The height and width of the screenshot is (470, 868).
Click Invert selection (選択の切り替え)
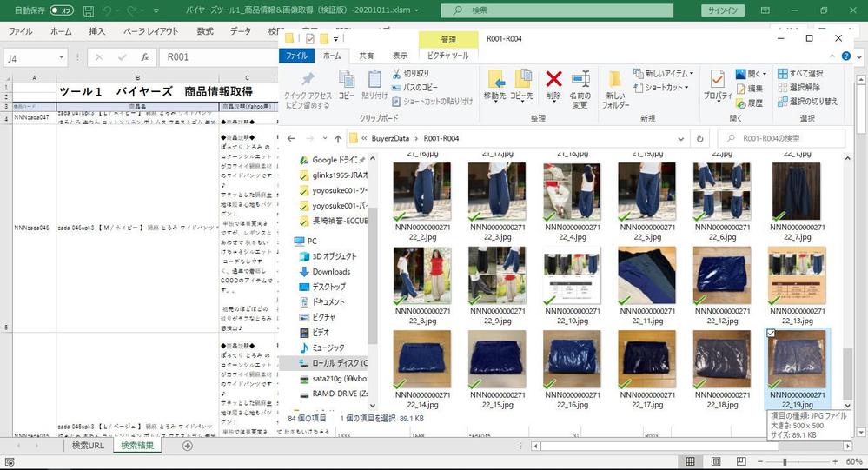808,102
